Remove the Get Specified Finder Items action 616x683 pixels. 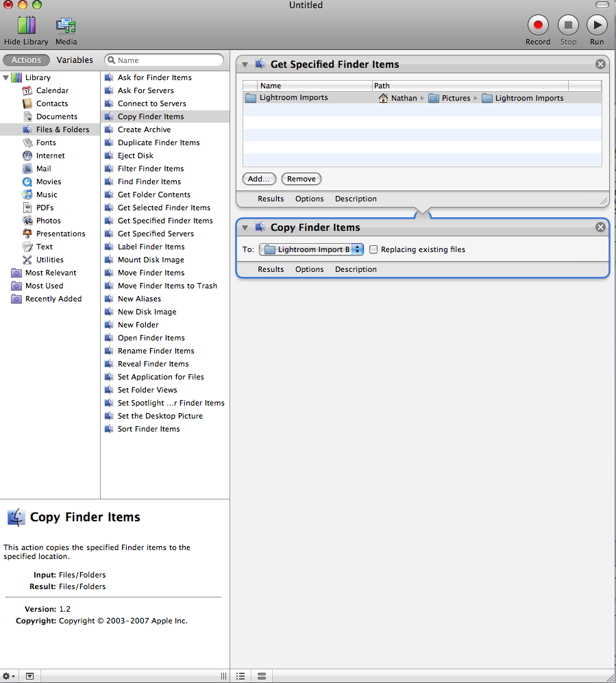pos(600,64)
